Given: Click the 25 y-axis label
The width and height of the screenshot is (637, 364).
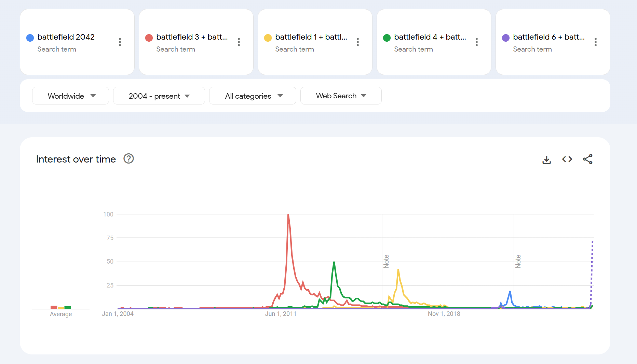Looking at the screenshot, I should (110, 285).
